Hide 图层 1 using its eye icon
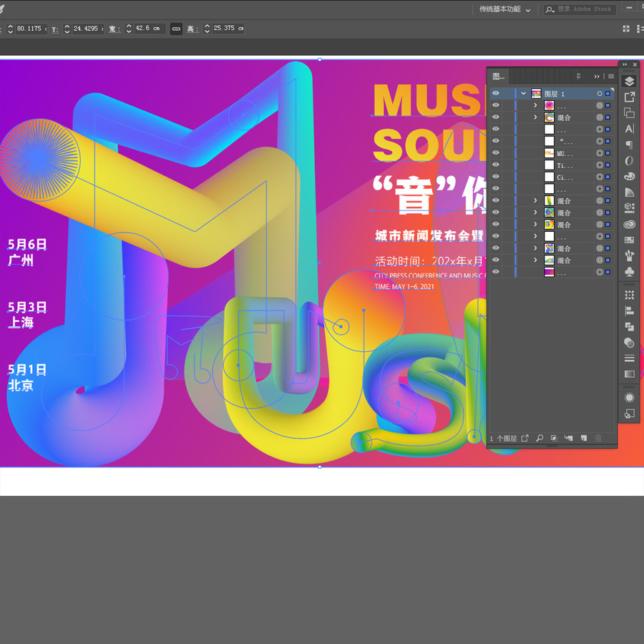Viewport: 644px width, 644px height. pyautogui.click(x=496, y=93)
